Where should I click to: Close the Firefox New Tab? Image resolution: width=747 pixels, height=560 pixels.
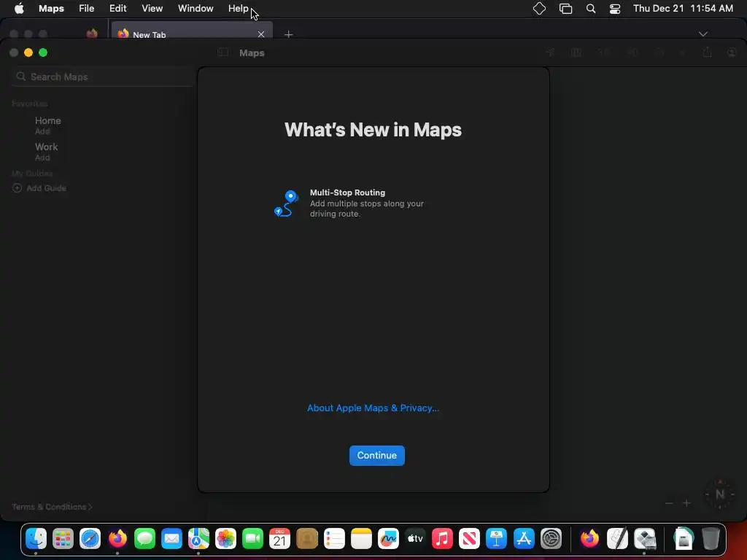coord(261,34)
